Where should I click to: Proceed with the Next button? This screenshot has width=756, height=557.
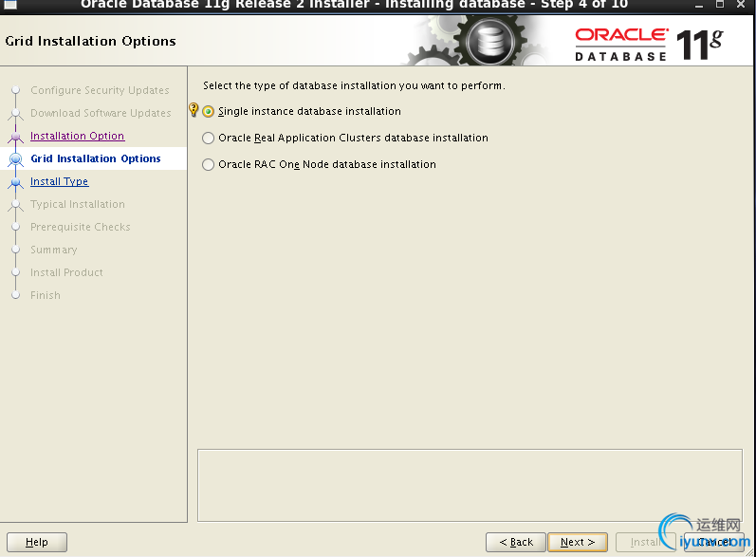pos(577,542)
